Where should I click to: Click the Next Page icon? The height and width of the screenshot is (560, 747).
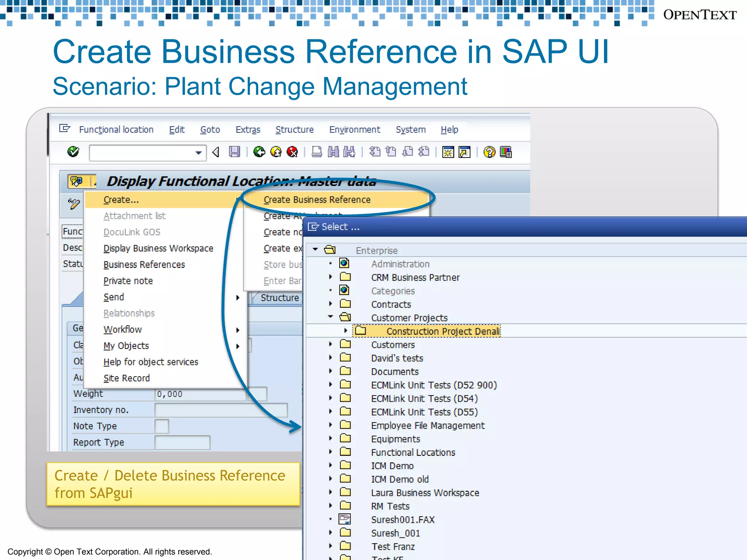point(407,152)
